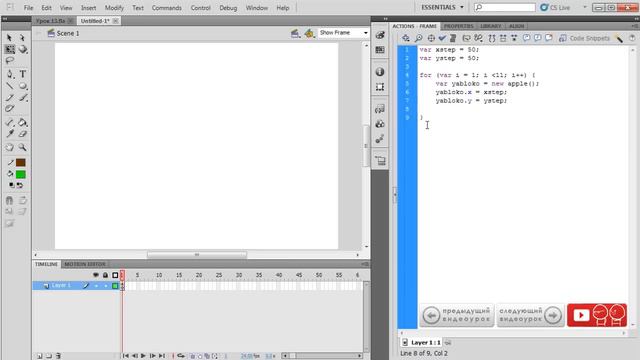640x360 pixels.
Task: Select the Brush tool
Action: 23,98
